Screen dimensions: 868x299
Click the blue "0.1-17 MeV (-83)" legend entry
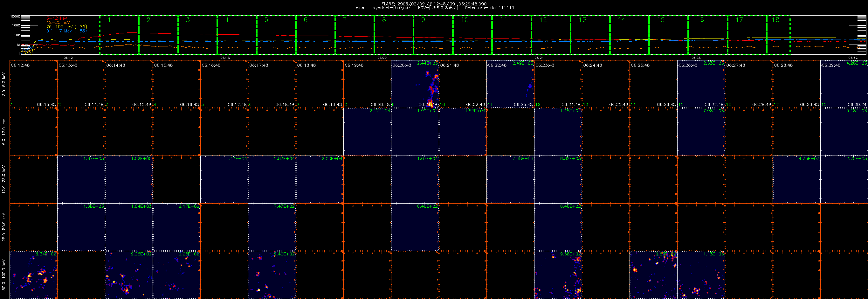click(x=67, y=31)
